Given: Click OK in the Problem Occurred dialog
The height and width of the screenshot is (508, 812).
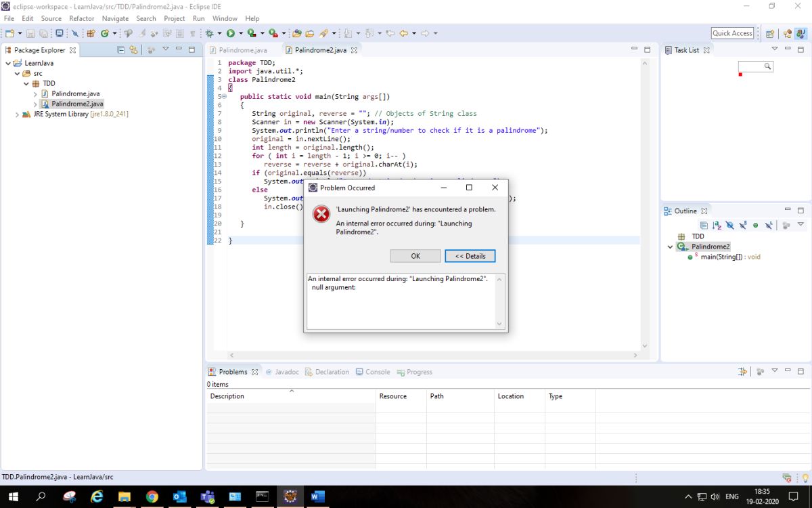Looking at the screenshot, I should 415,256.
